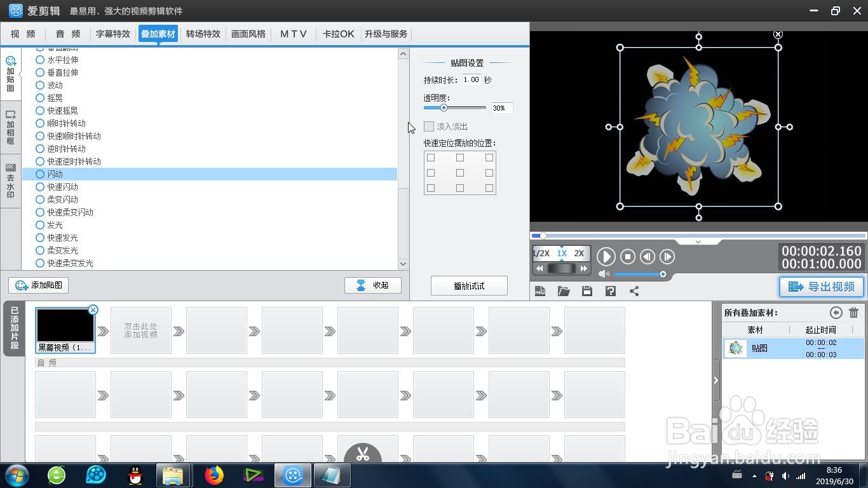
Task: Open the 加相框 sidebar panel
Action: 10,128
